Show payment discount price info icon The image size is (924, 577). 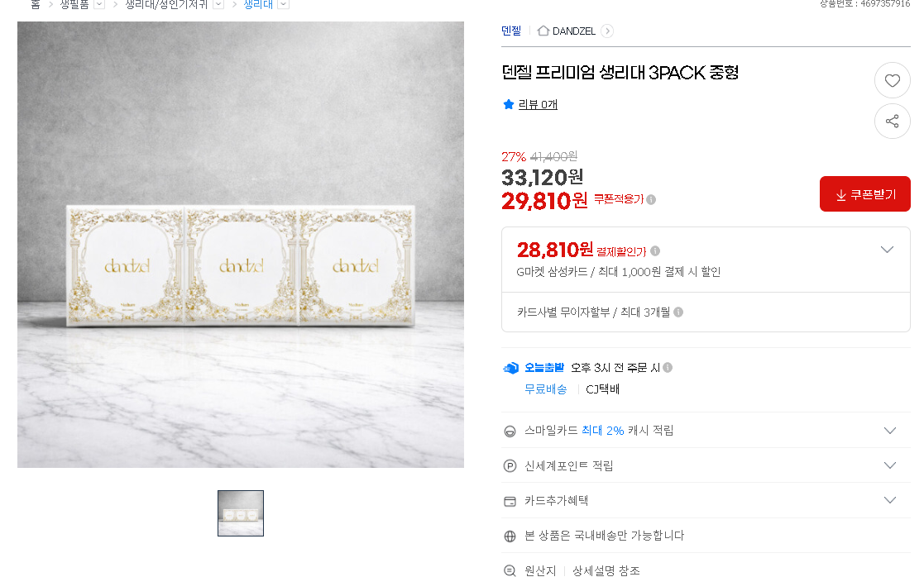point(655,251)
